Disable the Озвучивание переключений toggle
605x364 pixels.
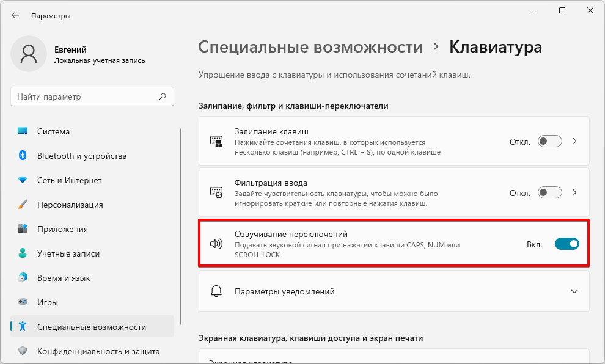pos(566,243)
